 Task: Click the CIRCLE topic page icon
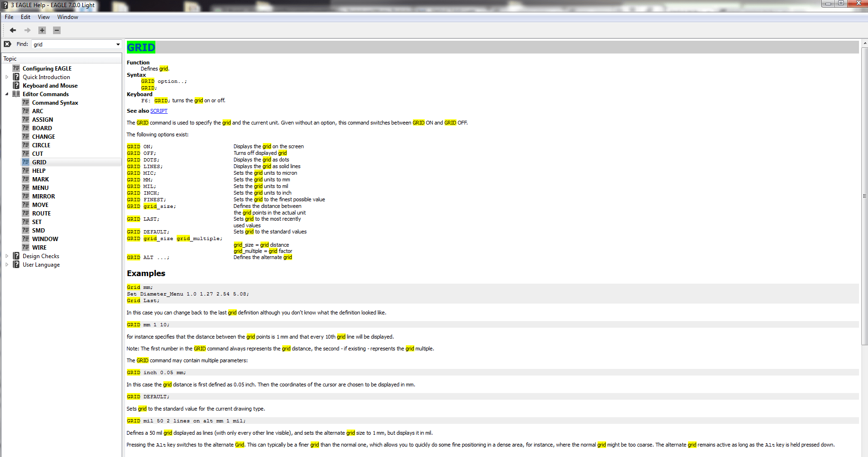pyautogui.click(x=26, y=145)
